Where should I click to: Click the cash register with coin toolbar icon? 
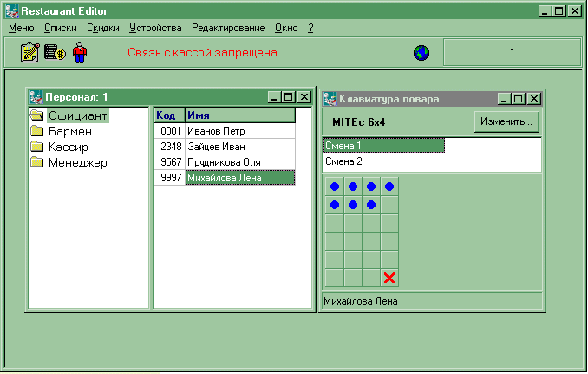pos(55,52)
